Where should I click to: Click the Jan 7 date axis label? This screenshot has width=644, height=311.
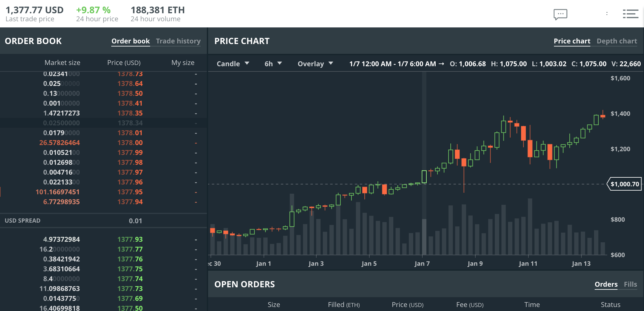click(x=422, y=264)
